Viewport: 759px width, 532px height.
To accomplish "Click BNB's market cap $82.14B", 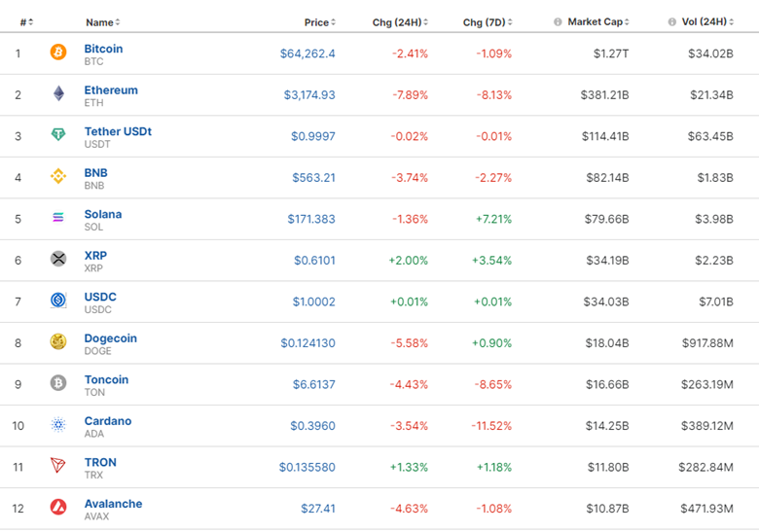I will (607, 178).
